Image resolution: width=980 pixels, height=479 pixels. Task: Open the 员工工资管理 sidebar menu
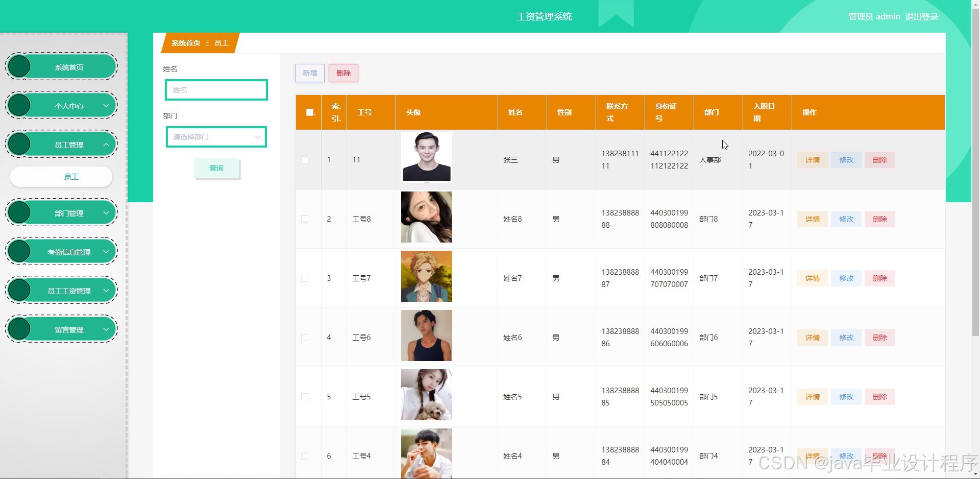pos(62,291)
